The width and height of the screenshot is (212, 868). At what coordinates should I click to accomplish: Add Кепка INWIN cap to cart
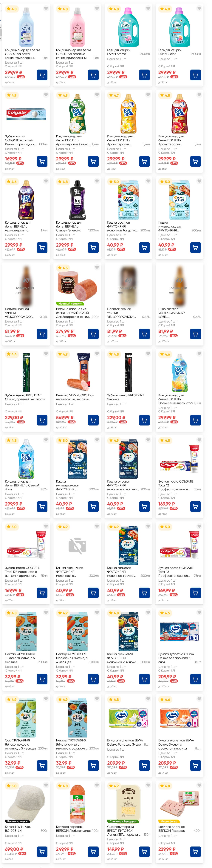coord(42,852)
